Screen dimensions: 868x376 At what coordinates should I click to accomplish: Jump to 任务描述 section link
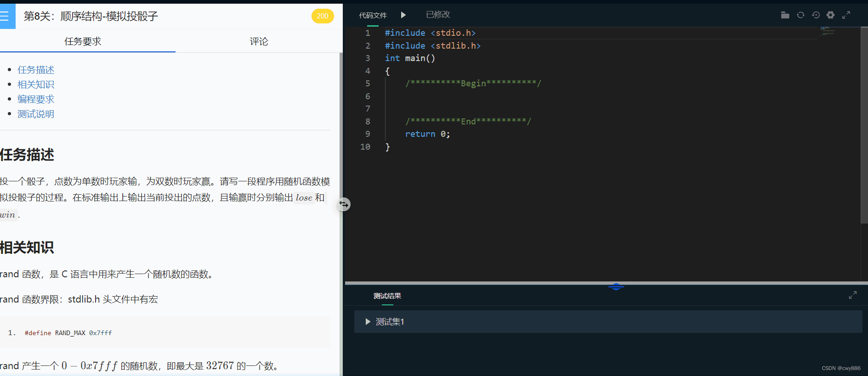pyautogui.click(x=36, y=70)
